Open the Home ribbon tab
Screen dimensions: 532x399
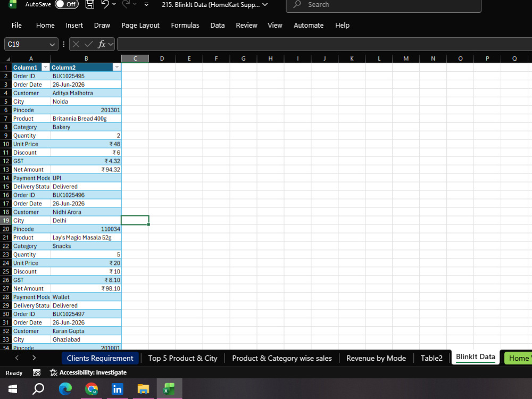(x=45, y=26)
